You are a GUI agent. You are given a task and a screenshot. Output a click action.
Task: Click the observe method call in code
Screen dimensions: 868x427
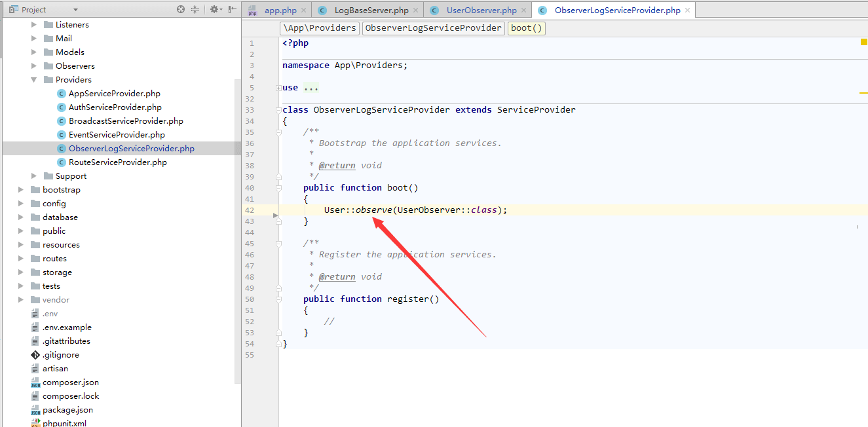click(x=374, y=210)
